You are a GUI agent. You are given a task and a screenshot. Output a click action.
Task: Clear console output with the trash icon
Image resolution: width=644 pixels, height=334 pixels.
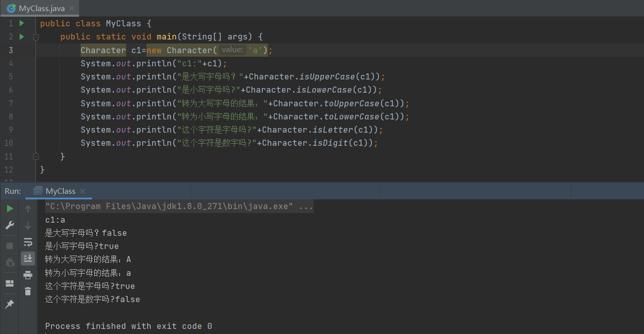click(x=28, y=291)
